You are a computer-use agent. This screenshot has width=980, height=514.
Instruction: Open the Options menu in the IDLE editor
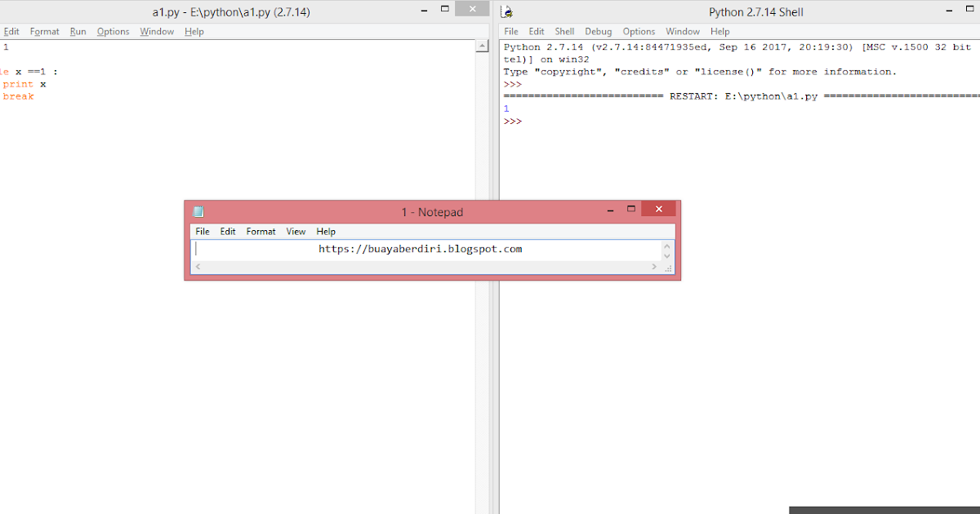click(x=113, y=31)
